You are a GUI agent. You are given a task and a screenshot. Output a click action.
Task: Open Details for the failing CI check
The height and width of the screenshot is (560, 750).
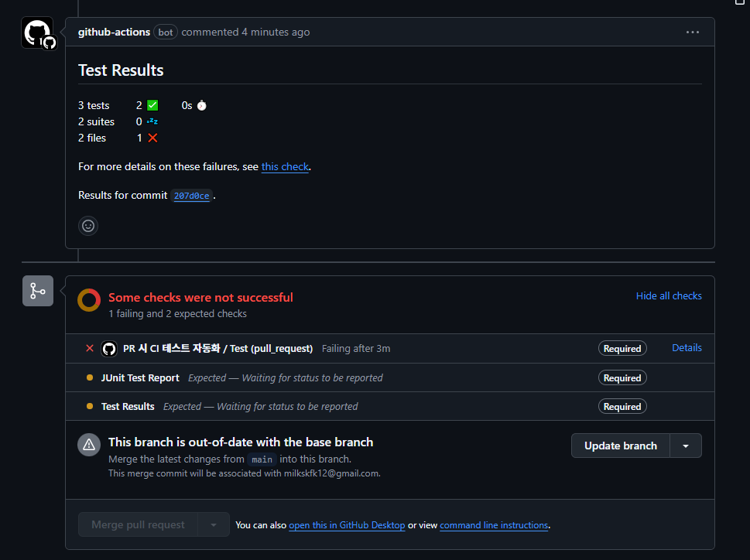[x=687, y=348]
